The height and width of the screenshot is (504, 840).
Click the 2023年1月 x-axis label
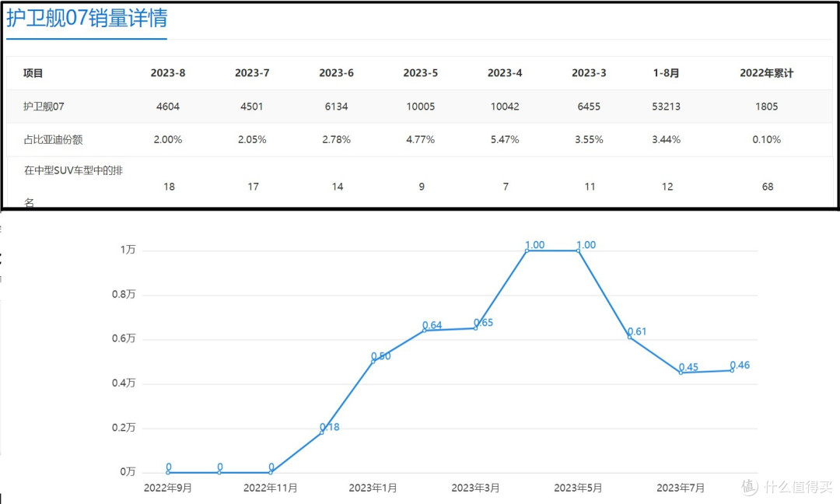point(373,488)
